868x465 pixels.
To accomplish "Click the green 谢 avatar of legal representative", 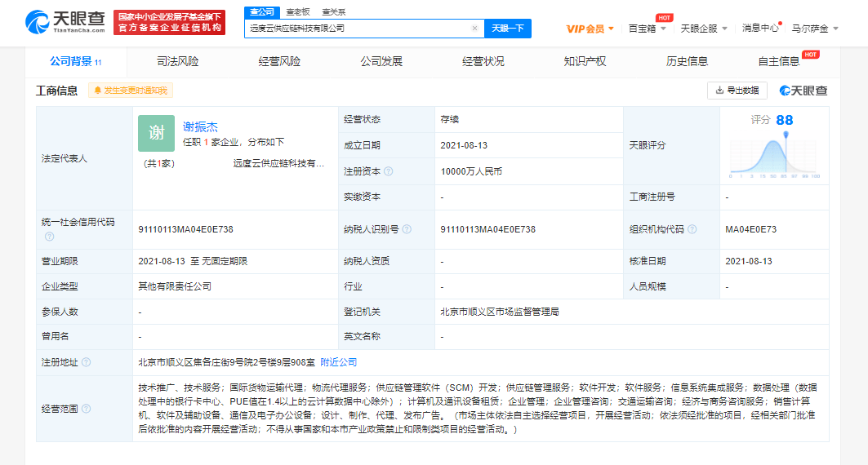I will (156, 133).
